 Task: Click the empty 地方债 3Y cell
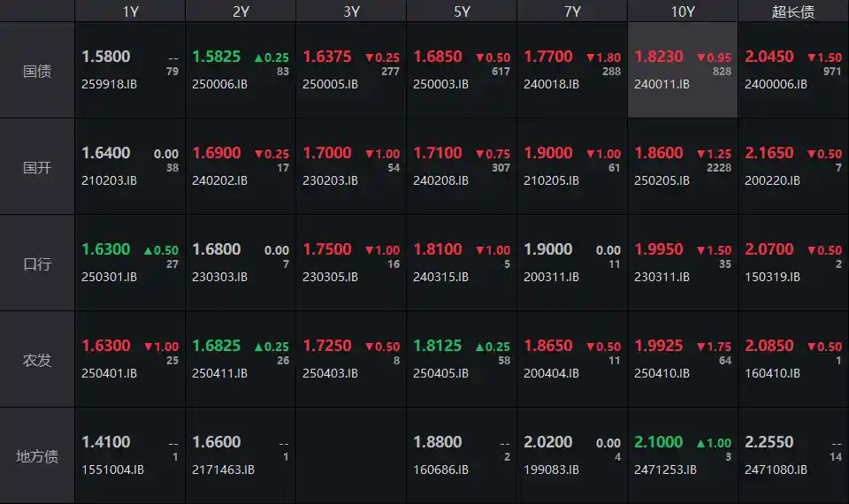point(351,455)
